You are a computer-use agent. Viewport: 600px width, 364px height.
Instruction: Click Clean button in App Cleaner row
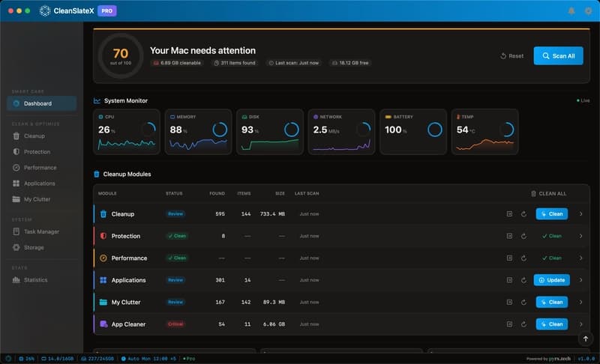[x=552, y=324]
